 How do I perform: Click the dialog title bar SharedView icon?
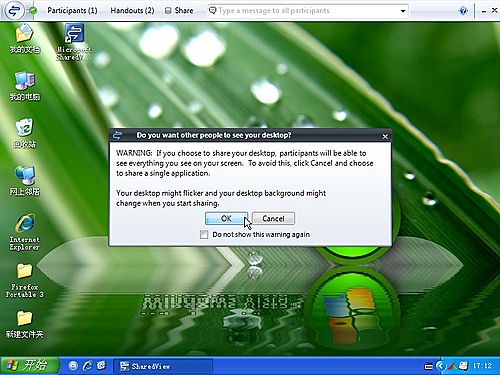117,135
